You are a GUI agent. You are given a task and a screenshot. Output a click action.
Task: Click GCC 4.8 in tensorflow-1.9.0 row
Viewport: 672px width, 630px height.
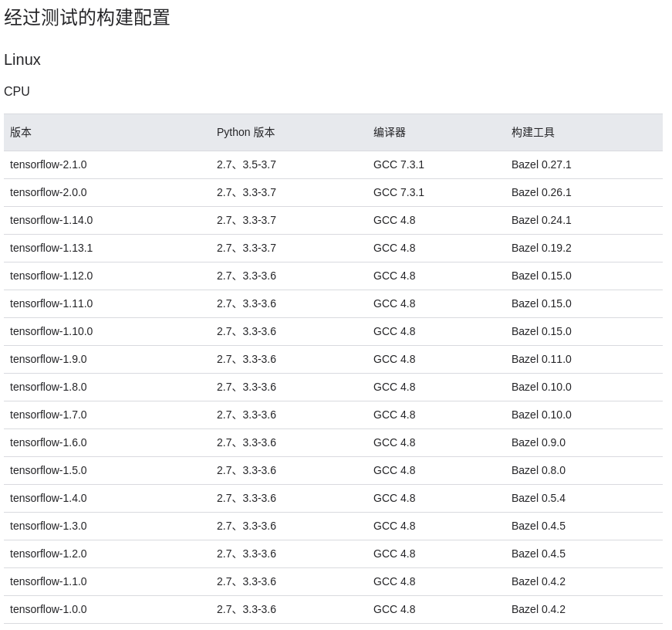(x=394, y=359)
